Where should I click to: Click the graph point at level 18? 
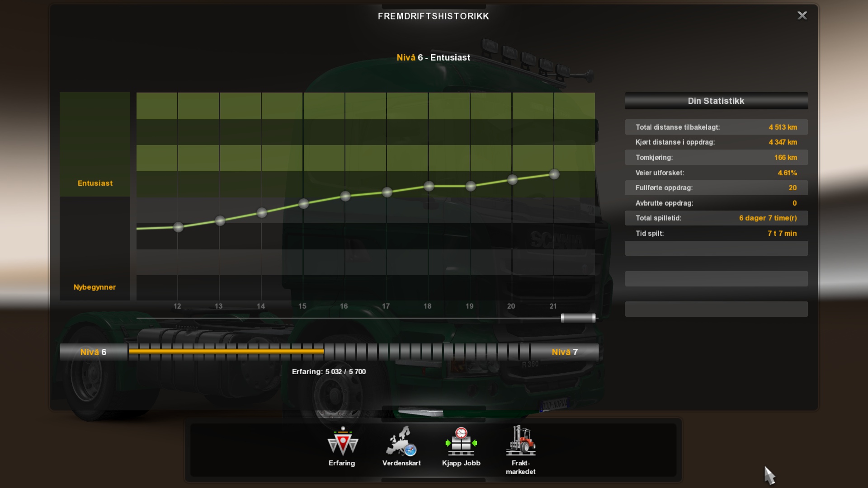429,186
